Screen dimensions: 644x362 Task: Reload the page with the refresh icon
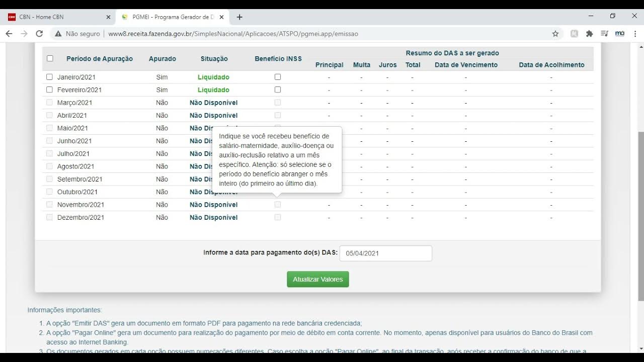[39, 34]
